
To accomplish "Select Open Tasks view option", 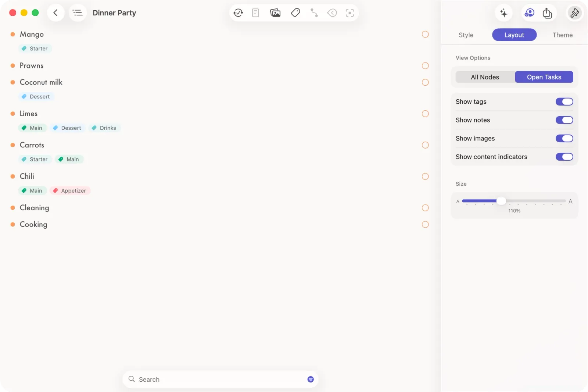I will click(x=544, y=77).
